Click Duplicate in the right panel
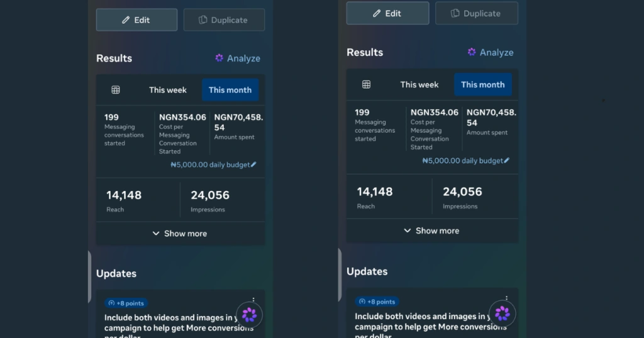 click(x=477, y=13)
